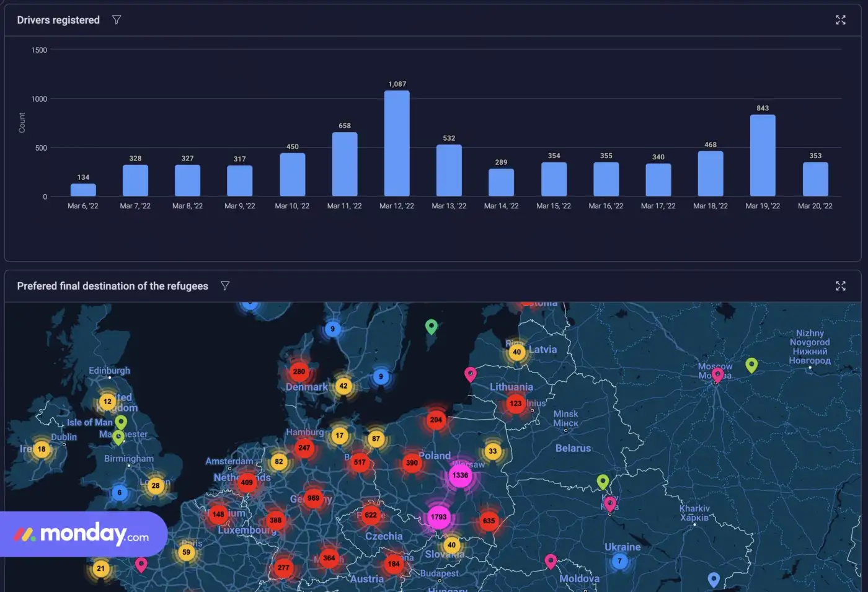868x592 pixels.
Task: Click the green pin near Nizhny Novgorod
Action: [751, 364]
